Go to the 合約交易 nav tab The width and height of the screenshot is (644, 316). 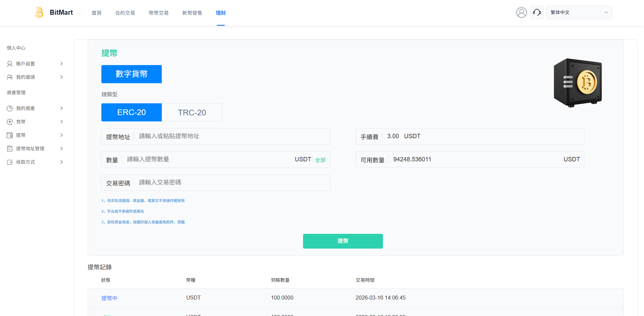(125, 13)
